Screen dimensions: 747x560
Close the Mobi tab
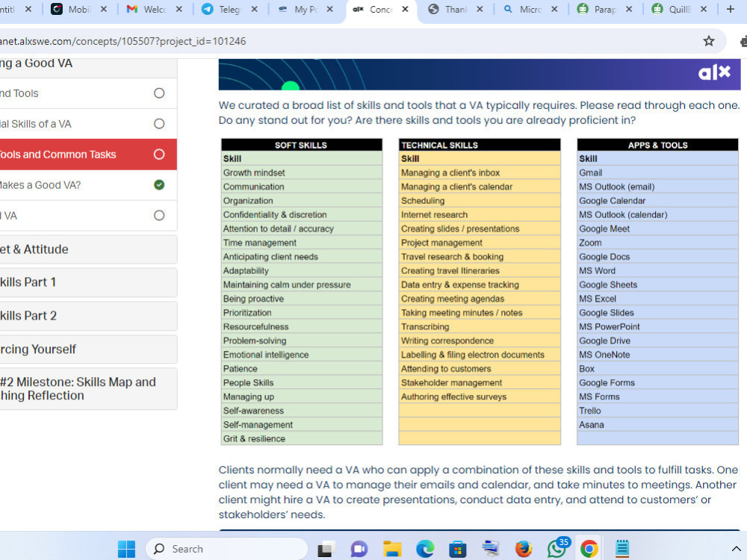[104, 9]
